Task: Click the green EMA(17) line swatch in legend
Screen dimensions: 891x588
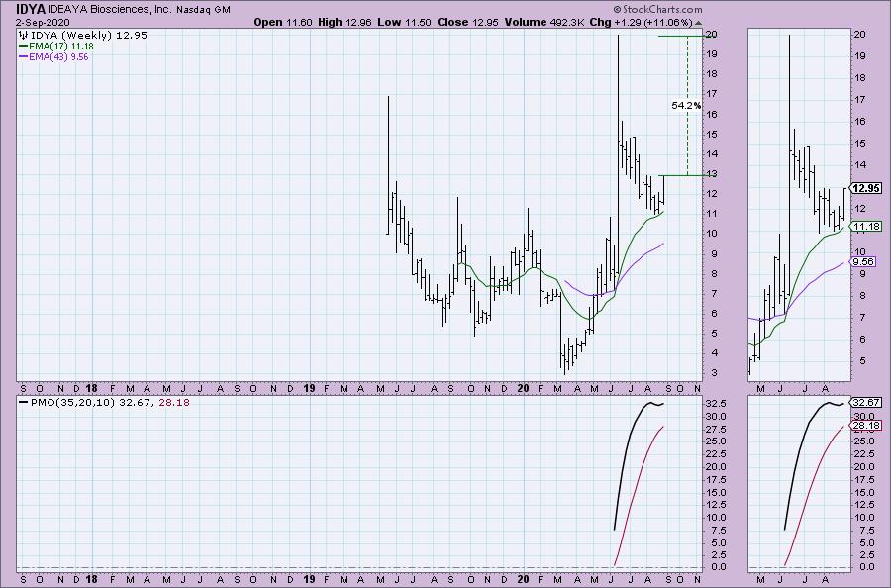Action: pos(24,46)
